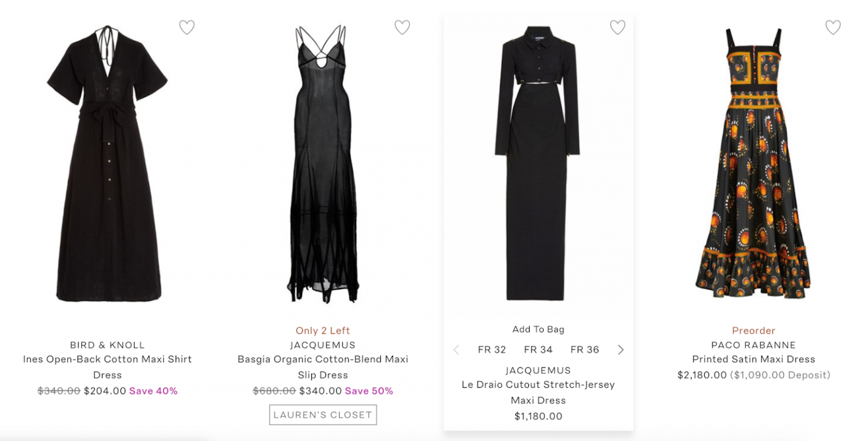868x441 pixels.
Task: Click the JACQUEMUS brand name under the slip dress
Action: click(x=323, y=344)
